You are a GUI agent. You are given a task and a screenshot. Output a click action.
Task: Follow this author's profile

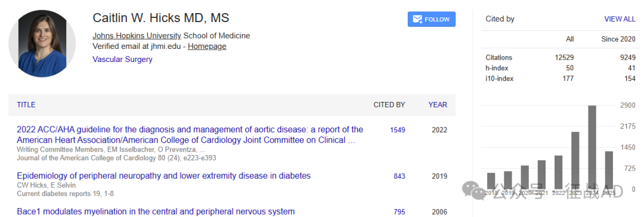point(431,19)
